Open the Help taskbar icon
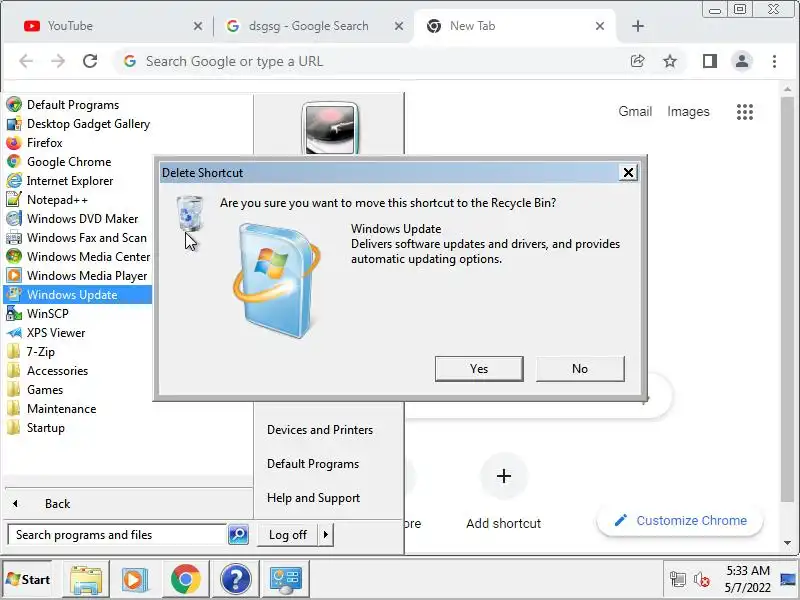800x600 pixels. click(235, 580)
